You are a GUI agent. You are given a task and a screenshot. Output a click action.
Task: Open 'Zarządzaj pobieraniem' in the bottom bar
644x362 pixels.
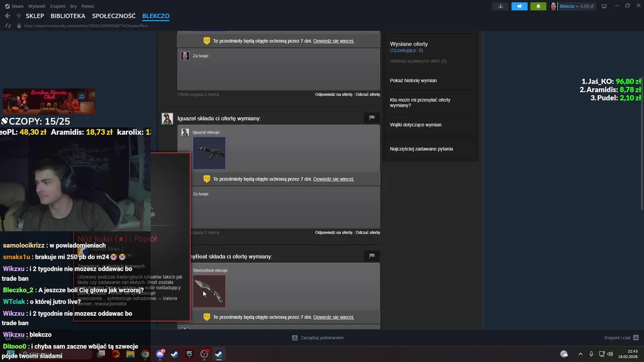(317, 338)
